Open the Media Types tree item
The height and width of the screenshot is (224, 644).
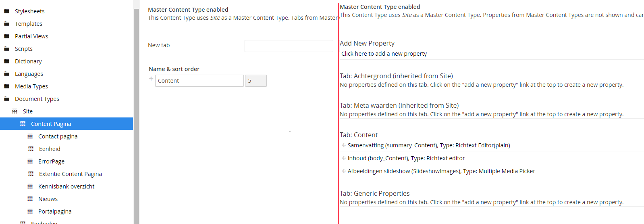[x=31, y=86]
